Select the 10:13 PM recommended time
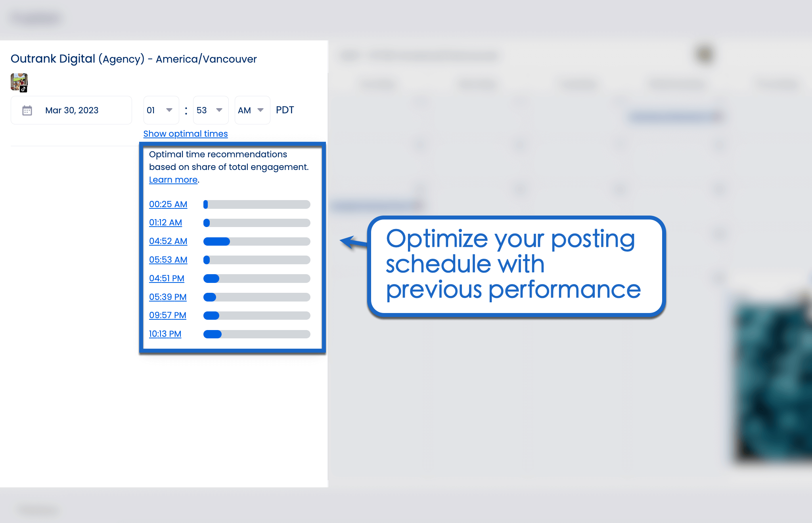Screen dimensions: 812x523 click(165, 334)
